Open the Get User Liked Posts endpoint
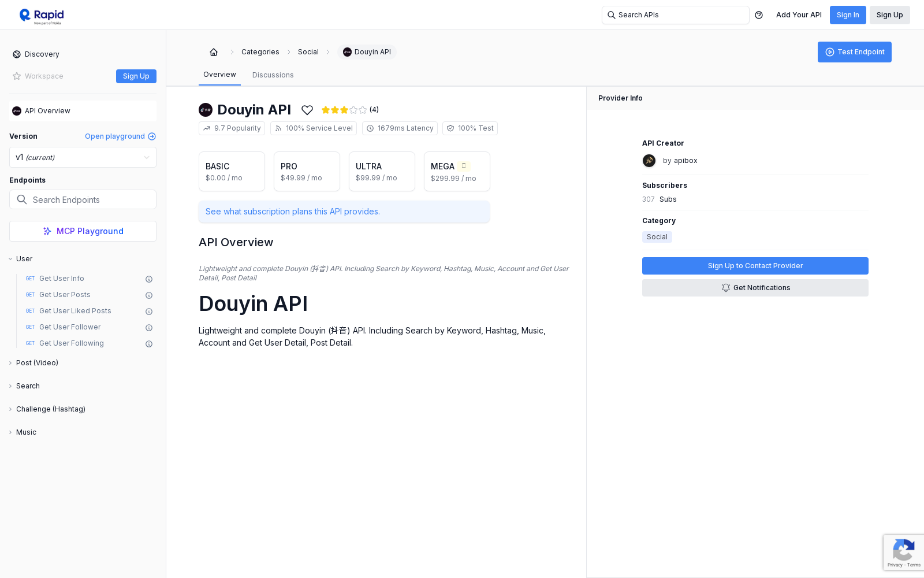 point(75,311)
